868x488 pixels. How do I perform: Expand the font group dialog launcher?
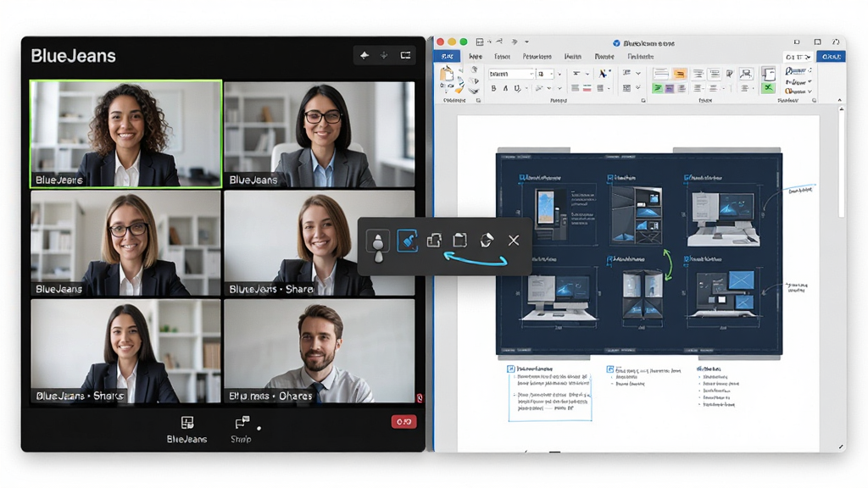pos(643,101)
